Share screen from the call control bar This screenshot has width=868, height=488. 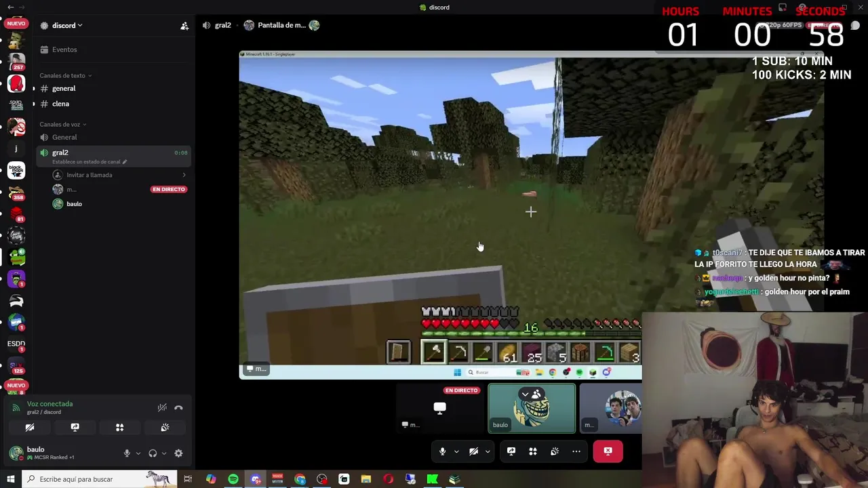pos(511,451)
